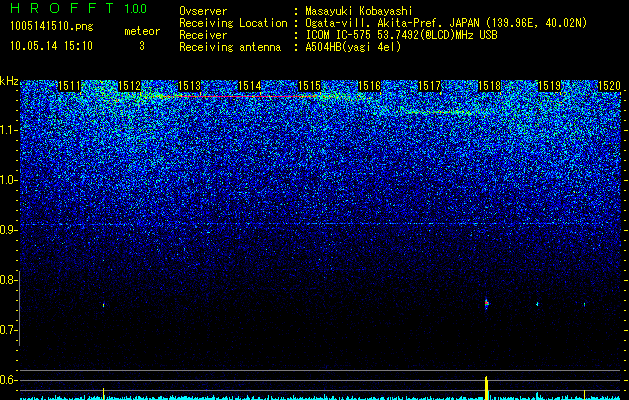629x400 pixels.
Task: Click the 1516 time marker
Action: (x=369, y=85)
